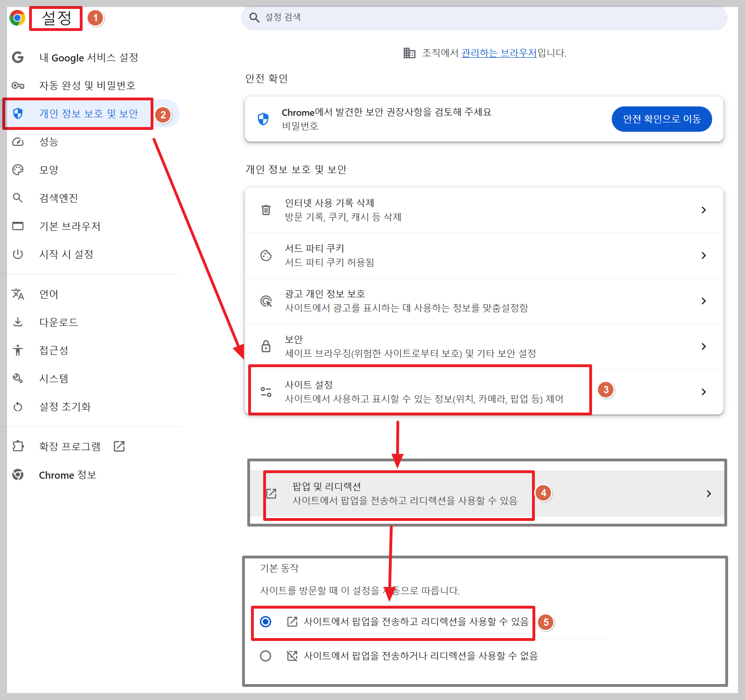The image size is (745, 700).
Task: Expand 서드 파티 쿠키 with its chevron
Action: [703, 256]
